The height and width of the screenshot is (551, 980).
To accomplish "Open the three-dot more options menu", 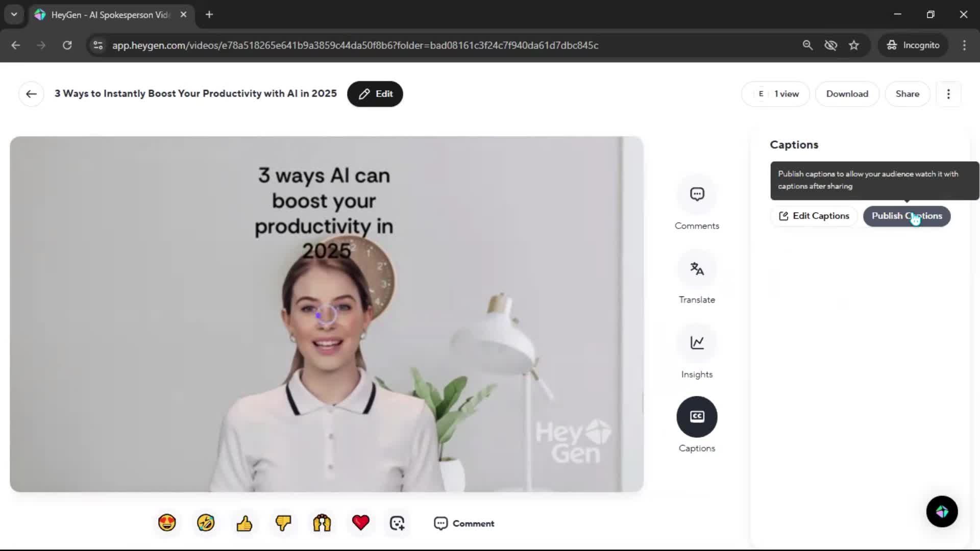I will [948, 94].
